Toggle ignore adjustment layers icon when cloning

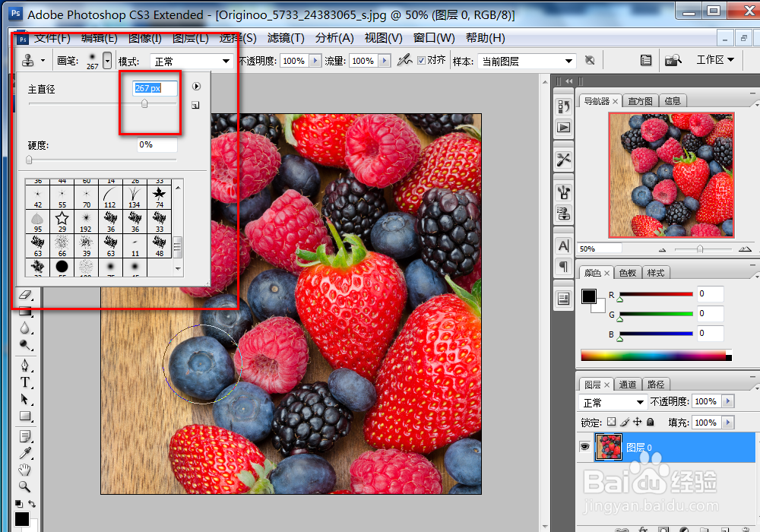click(590, 61)
